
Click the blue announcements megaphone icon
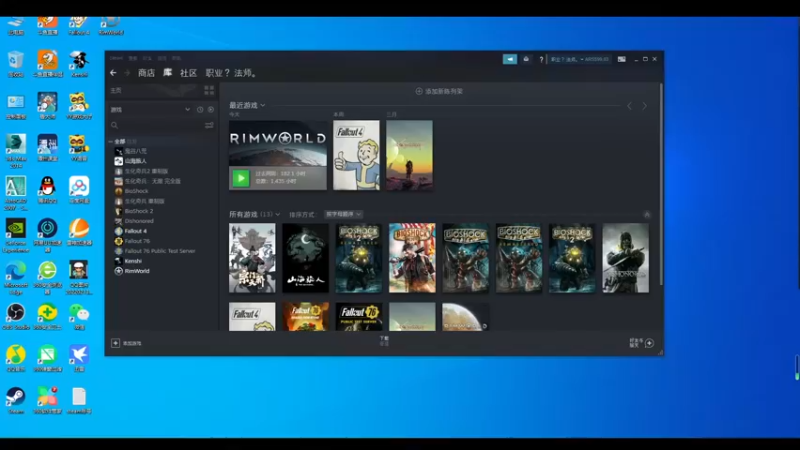(x=510, y=59)
